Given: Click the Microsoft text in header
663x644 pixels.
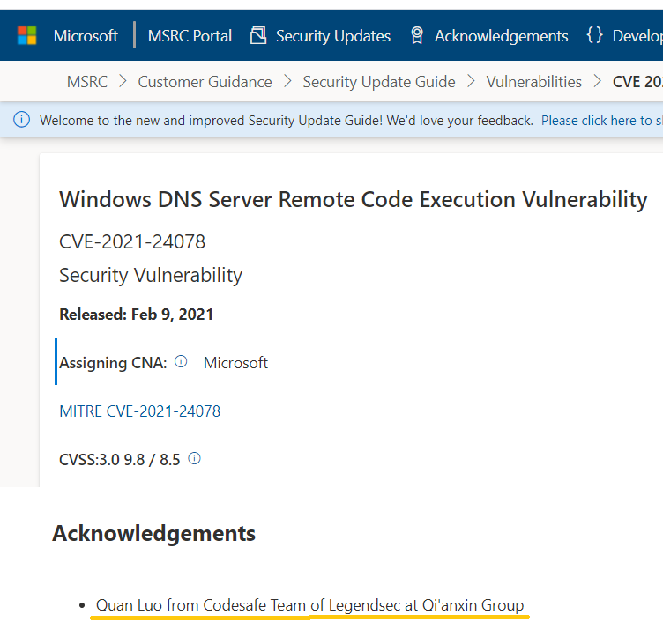Looking at the screenshot, I should [86, 36].
